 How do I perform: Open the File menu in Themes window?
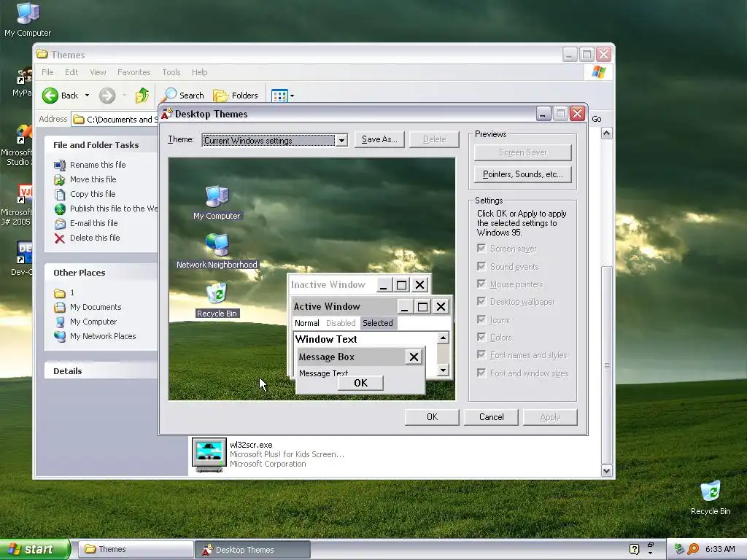(47, 72)
